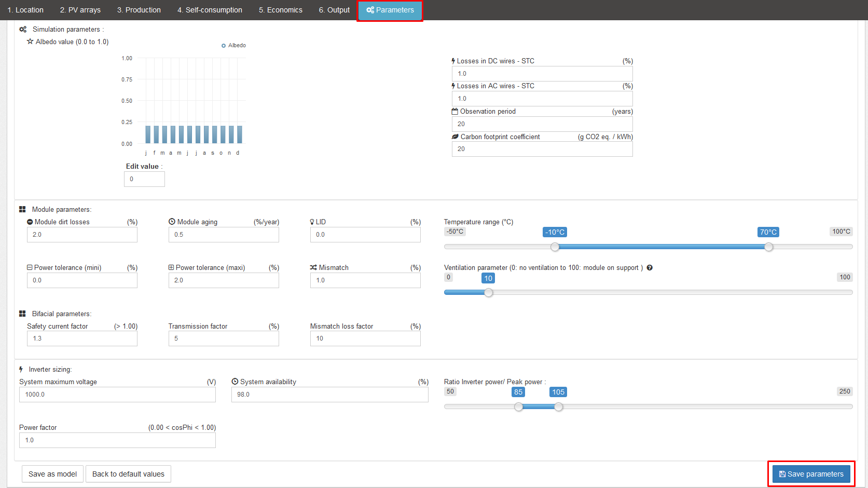Click the clock icon by Module aging
Image resolution: width=868 pixels, height=488 pixels.
click(x=172, y=222)
